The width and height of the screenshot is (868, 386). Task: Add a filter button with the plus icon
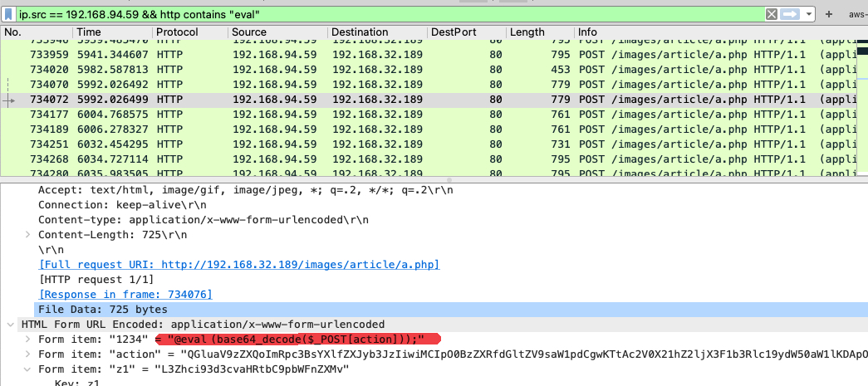point(829,14)
